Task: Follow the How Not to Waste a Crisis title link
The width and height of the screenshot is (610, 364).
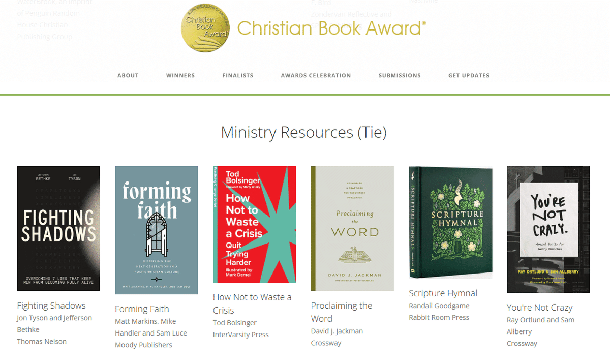Action: [x=252, y=304]
